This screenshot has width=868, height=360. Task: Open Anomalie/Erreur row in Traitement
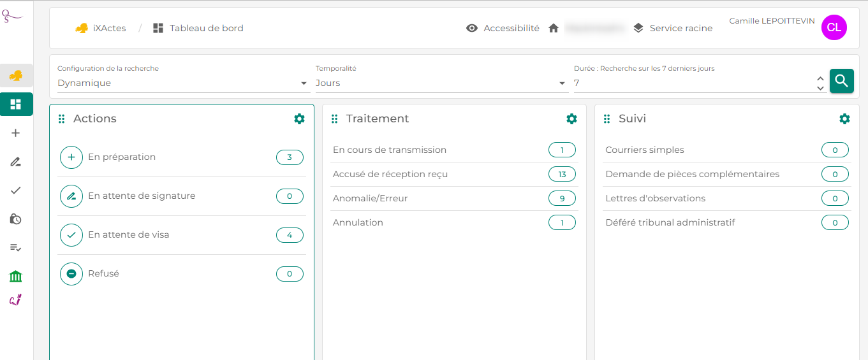coord(370,198)
